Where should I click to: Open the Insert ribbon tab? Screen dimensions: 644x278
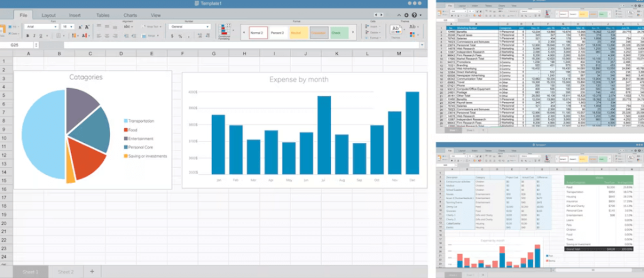[75, 14]
